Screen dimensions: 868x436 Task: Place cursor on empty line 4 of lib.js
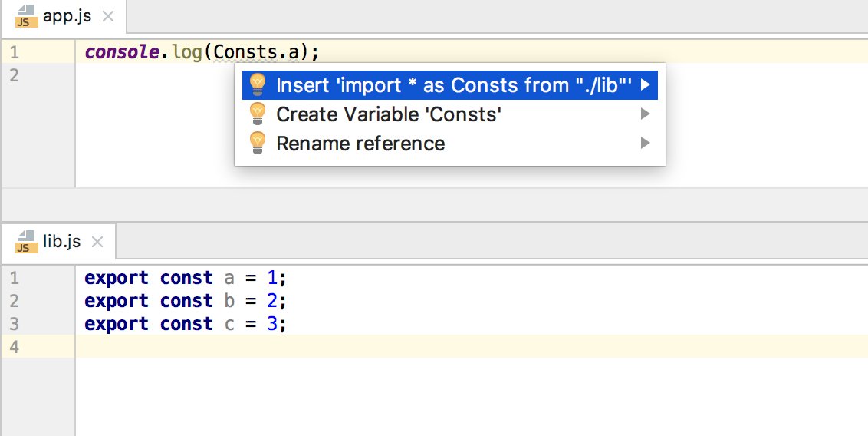pyautogui.click(x=383, y=347)
